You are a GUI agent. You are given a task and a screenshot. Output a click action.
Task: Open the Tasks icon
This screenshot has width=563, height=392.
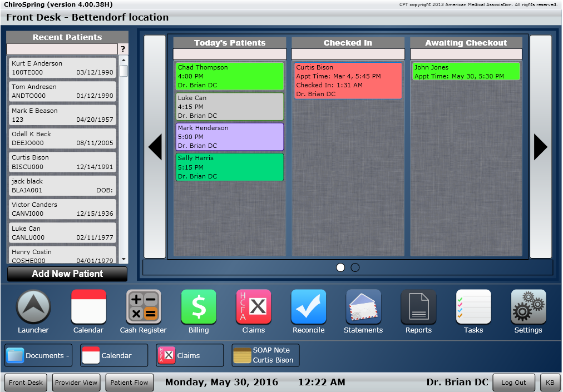coord(473,306)
